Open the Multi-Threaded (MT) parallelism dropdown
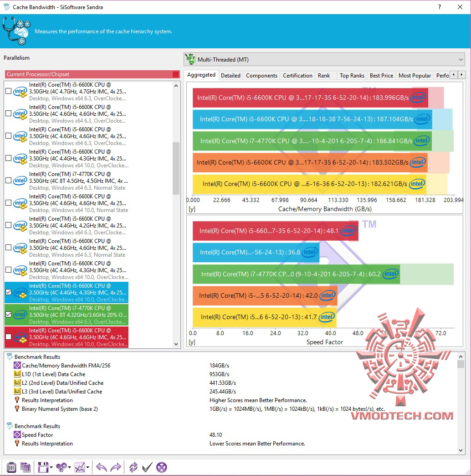This screenshot has width=471, height=476. coord(324,59)
